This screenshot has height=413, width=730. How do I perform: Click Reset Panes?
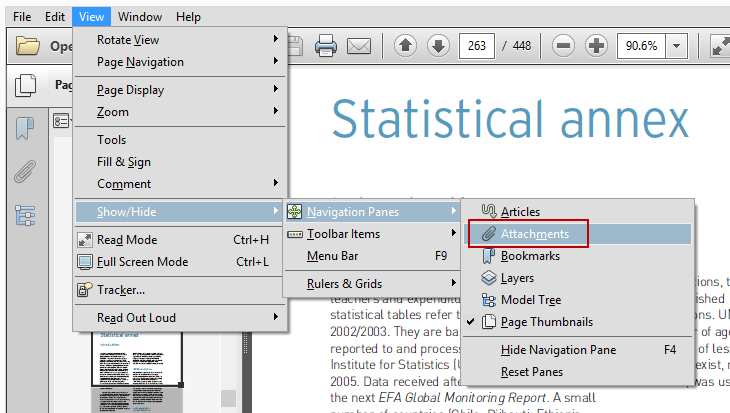(x=578, y=372)
